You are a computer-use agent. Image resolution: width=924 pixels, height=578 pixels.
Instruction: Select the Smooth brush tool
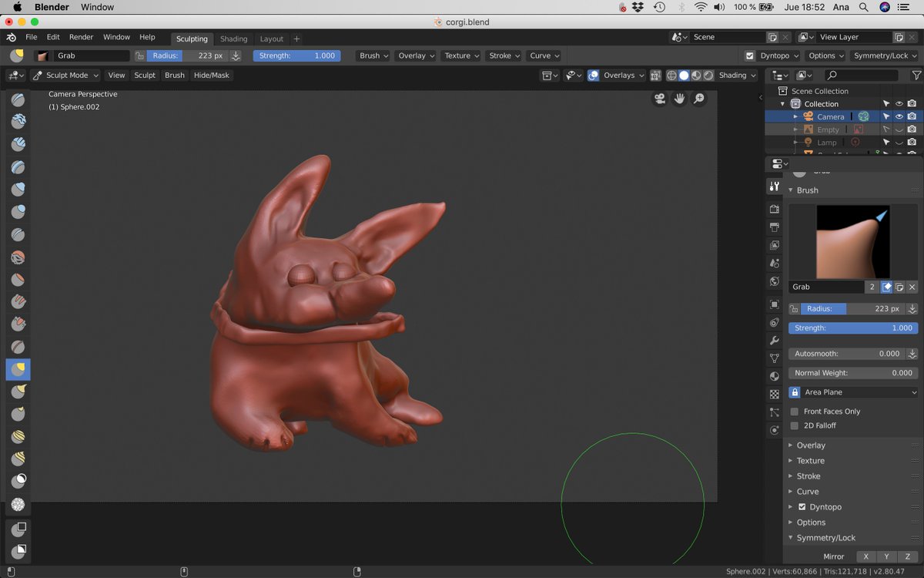coord(18,257)
